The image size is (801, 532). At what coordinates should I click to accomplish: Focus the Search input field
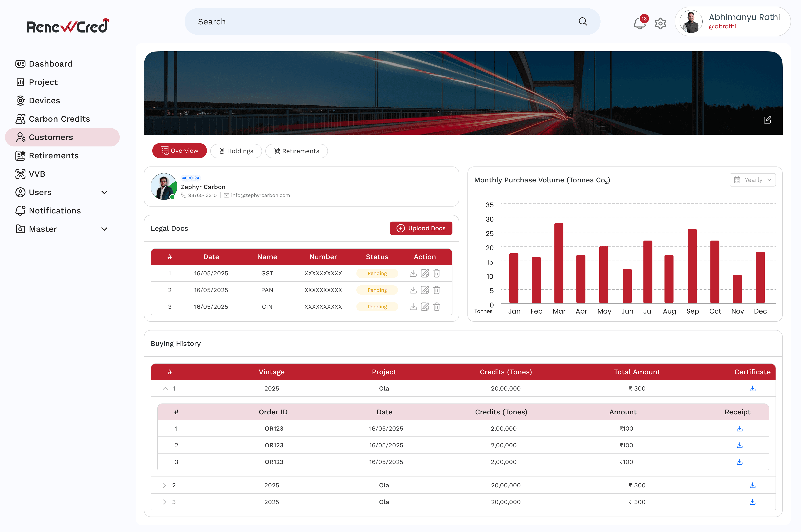(373, 22)
